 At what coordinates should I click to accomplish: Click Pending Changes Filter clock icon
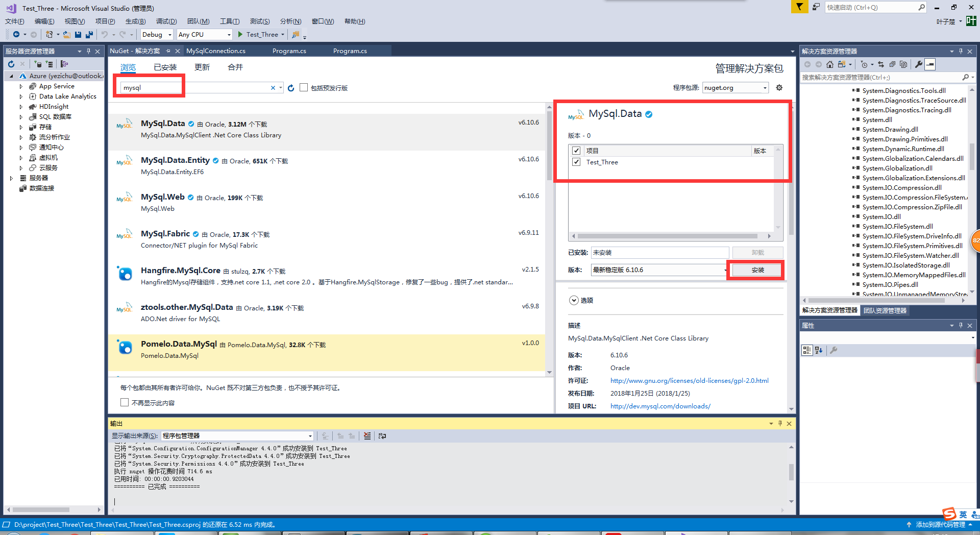tap(864, 64)
